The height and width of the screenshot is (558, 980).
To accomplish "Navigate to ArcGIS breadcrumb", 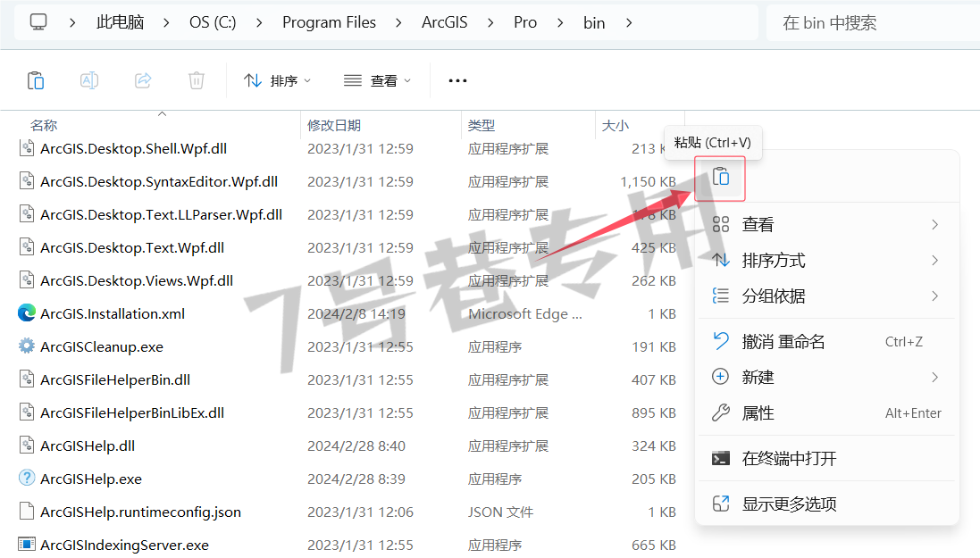I will click(x=444, y=22).
